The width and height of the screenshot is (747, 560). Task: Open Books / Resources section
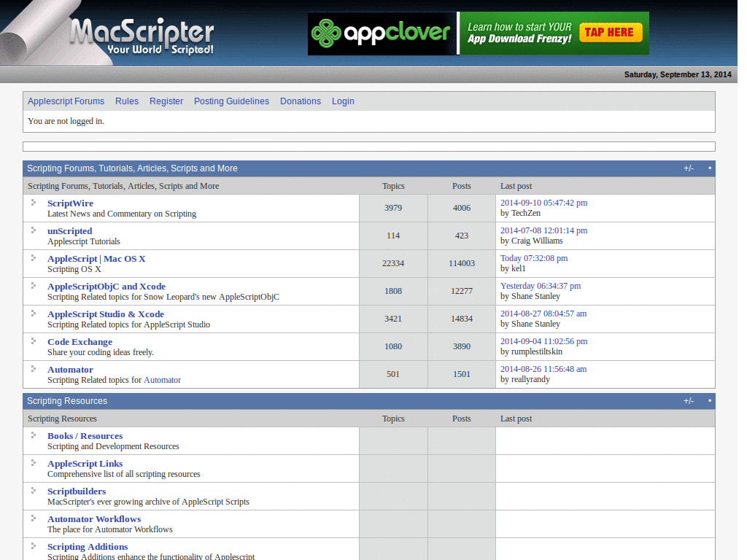pyautogui.click(x=85, y=436)
